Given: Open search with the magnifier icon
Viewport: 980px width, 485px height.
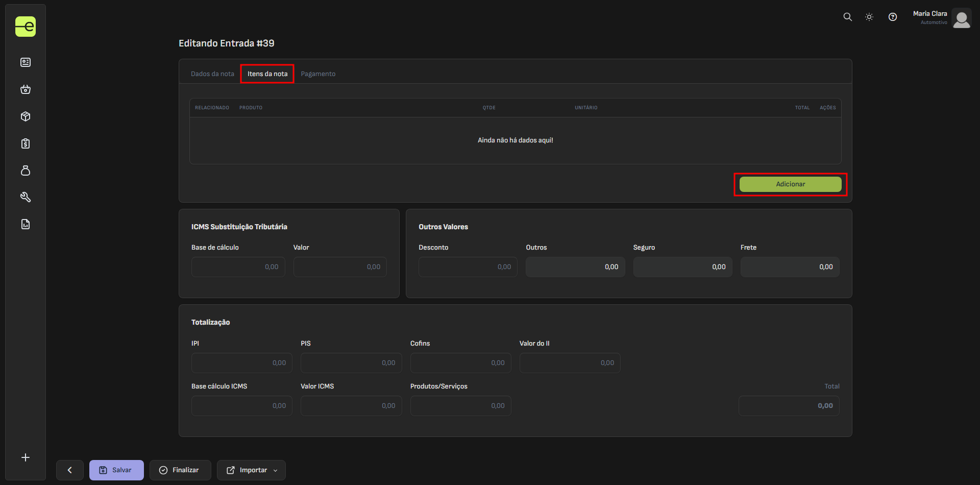Looking at the screenshot, I should (847, 17).
